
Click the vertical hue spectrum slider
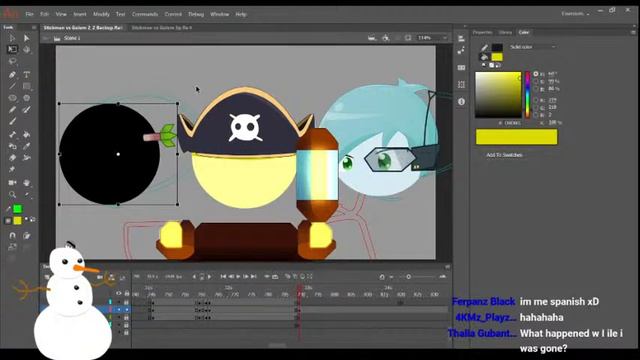(527, 95)
